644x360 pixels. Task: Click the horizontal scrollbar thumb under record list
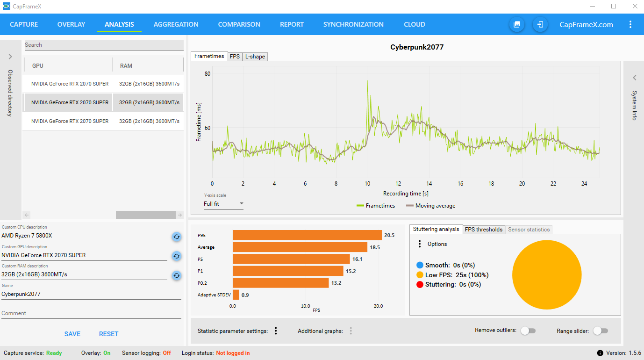(x=145, y=215)
